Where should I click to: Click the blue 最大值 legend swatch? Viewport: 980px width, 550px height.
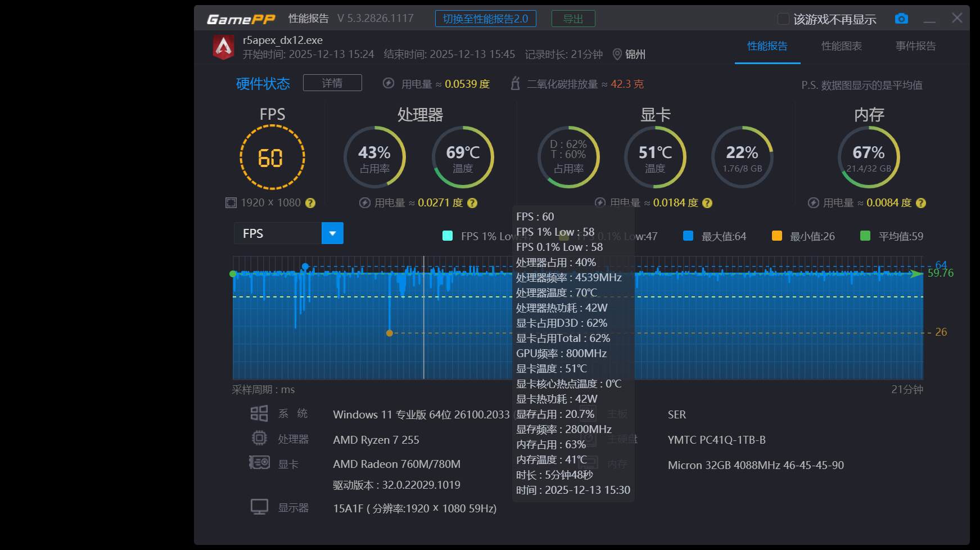point(688,236)
